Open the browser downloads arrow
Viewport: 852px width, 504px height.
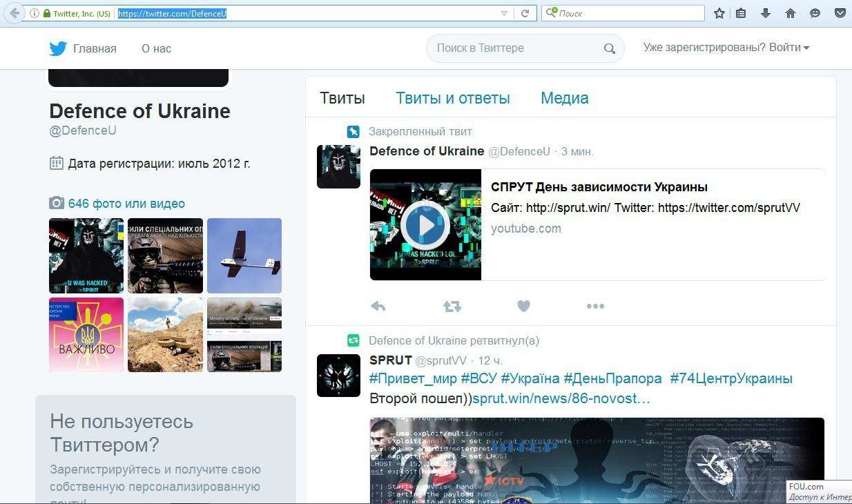(765, 13)
